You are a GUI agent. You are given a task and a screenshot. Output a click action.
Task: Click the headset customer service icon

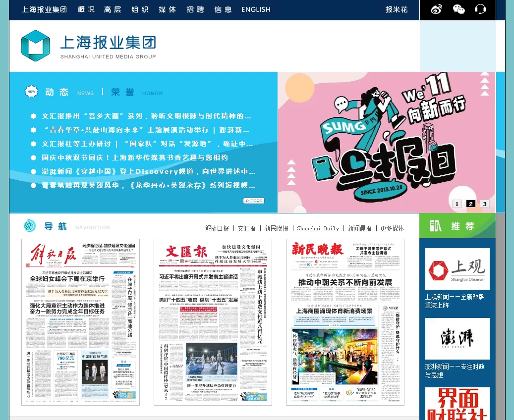point(480,9)
